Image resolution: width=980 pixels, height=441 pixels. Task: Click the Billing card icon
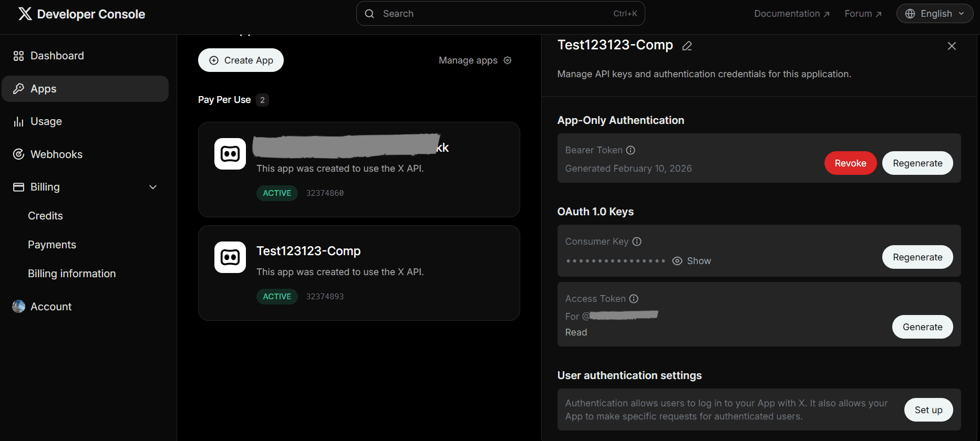18,187
